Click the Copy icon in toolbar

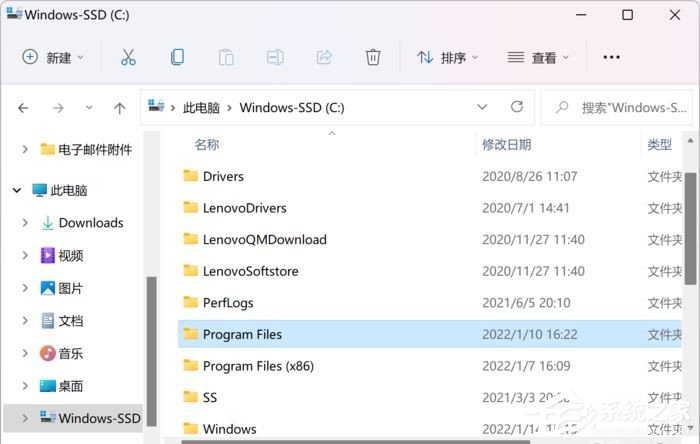(x=177, y=57)
